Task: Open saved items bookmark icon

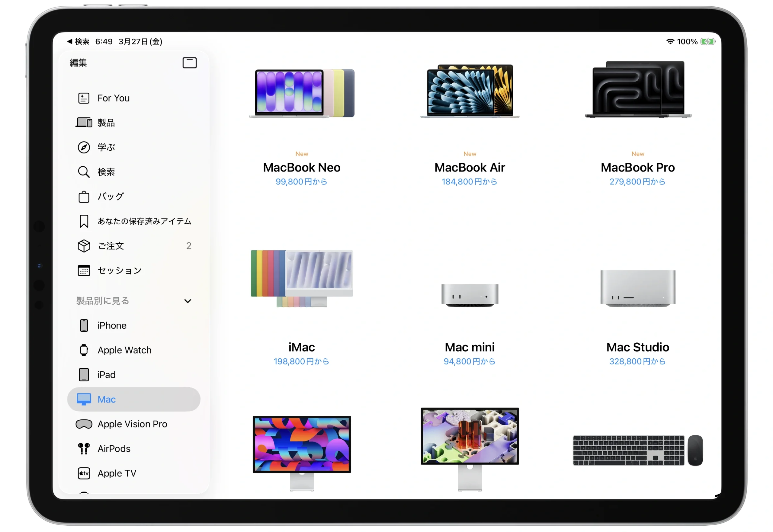Action: [84, 221]
